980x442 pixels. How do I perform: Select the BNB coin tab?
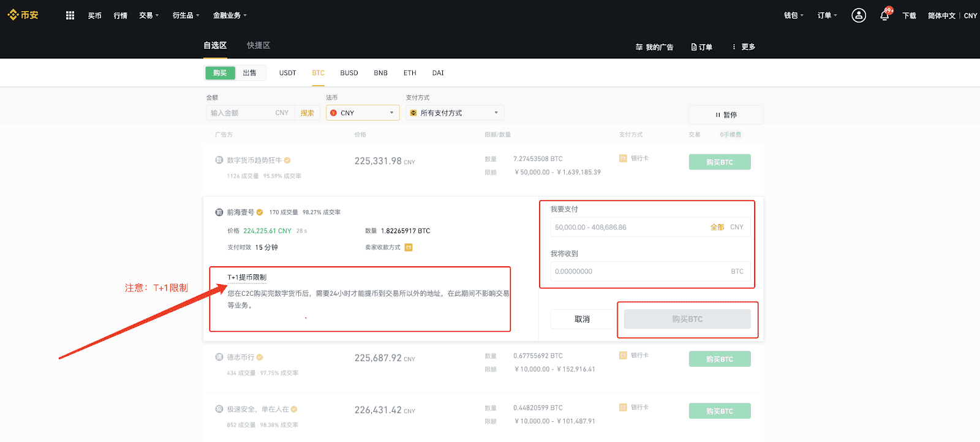381,73
